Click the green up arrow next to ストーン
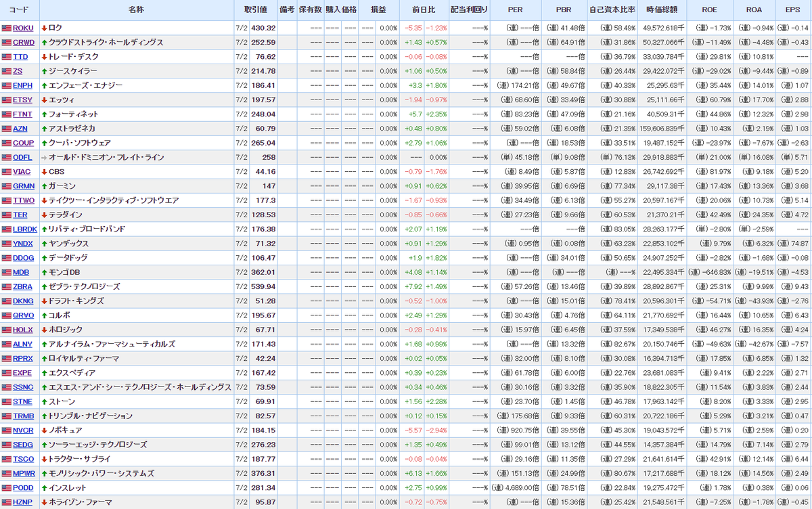 coord(44,401)
